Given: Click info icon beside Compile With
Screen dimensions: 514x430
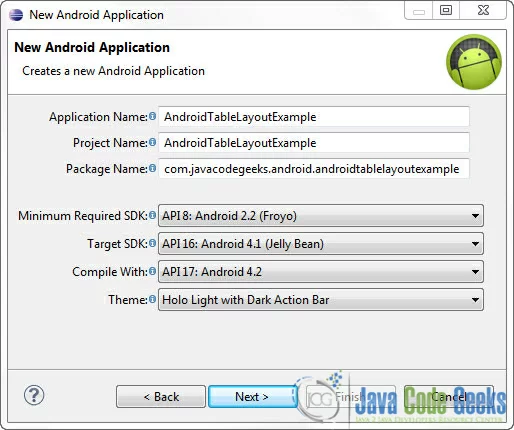Looking at the screenshot, I should 152,271.
